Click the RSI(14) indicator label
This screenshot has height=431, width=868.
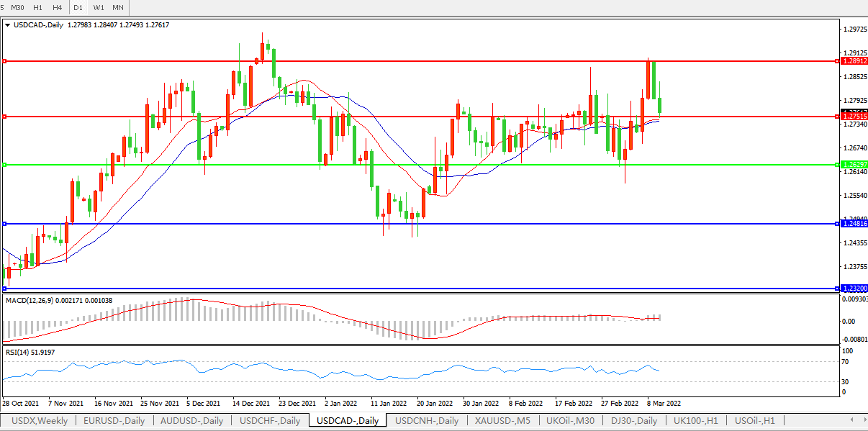point(17,352)
